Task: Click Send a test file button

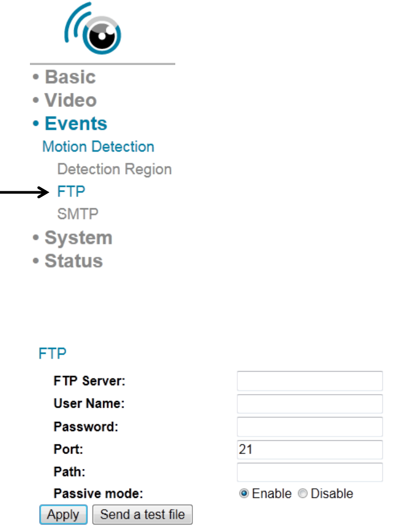Action: pyautogui.click(x=143, y=515)
